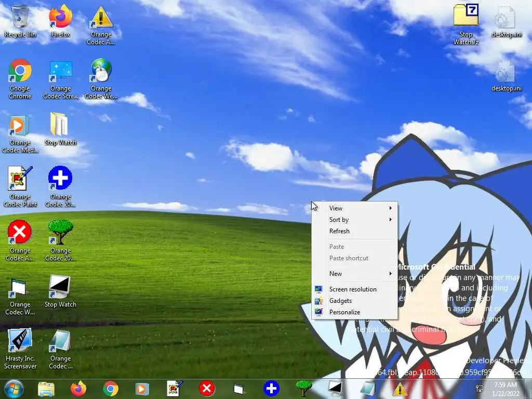Viewport: 532px width, 399px height.
Task: Expand the Sort by submenu
Action: click(354, 220)
